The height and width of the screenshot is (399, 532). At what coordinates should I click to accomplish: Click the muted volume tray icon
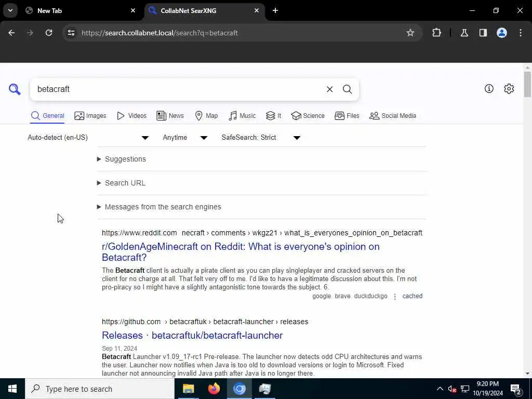click(x=452, y=389)
